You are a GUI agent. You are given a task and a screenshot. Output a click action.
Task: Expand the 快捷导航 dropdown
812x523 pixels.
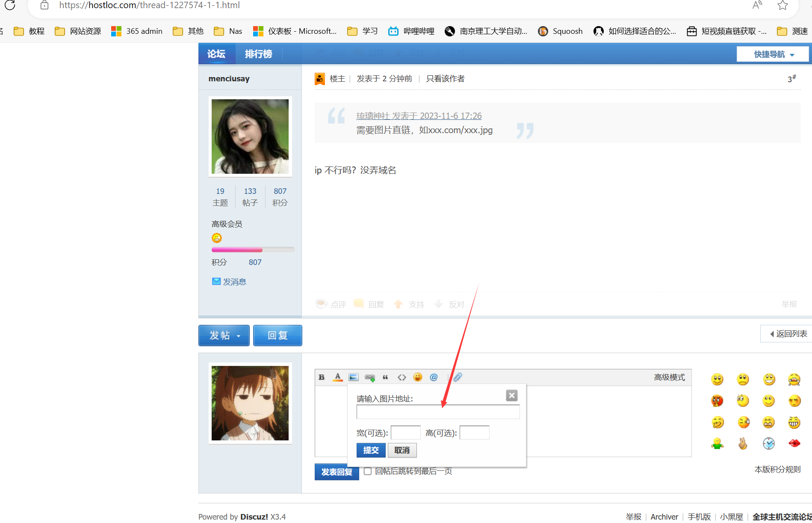773,54
